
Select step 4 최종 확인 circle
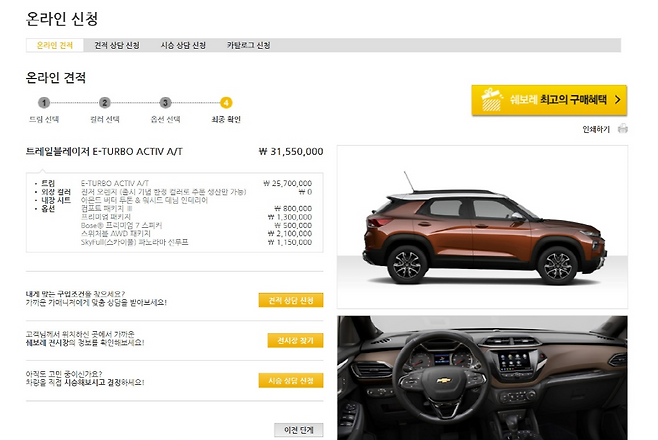tap(226, 102)
